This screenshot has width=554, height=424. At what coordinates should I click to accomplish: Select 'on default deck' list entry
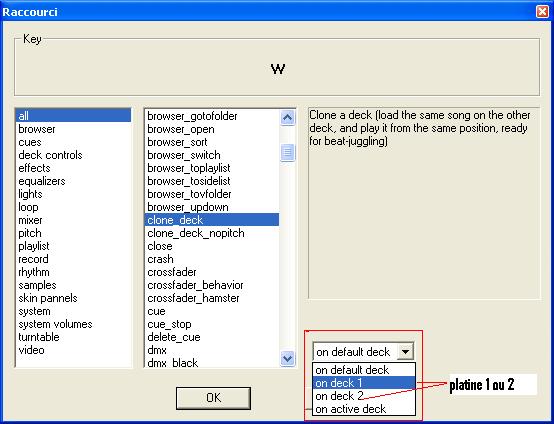click(x=364, y=370)
